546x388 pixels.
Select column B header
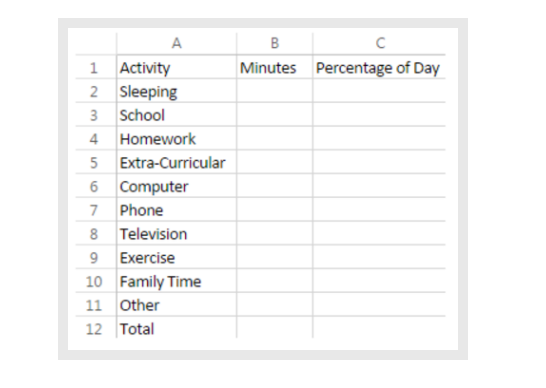point(275,44)
